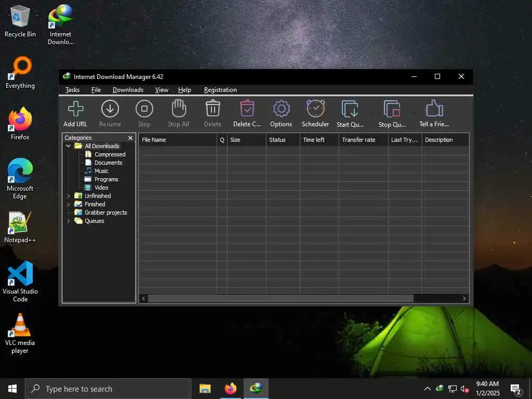Sort by the Size column header
Viewport: 532px width, 399px height.
click(246, 140)
